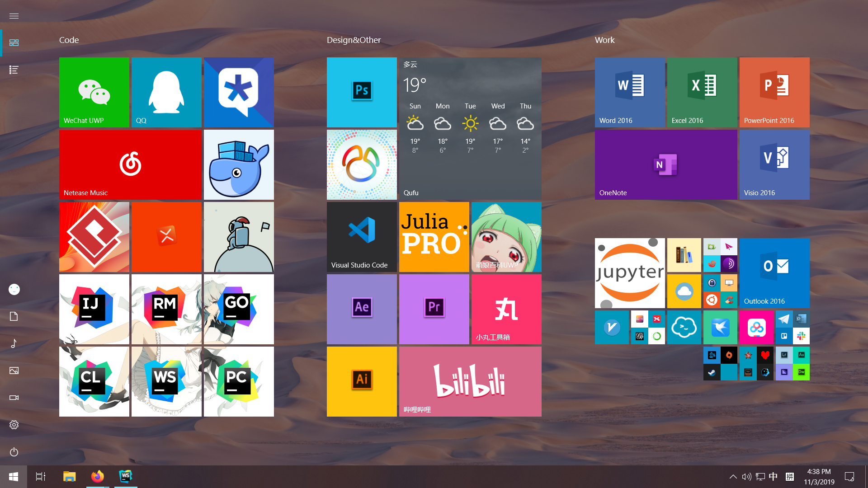Launch OneNote tile
The image size is (868, 488).
[666, 164]
